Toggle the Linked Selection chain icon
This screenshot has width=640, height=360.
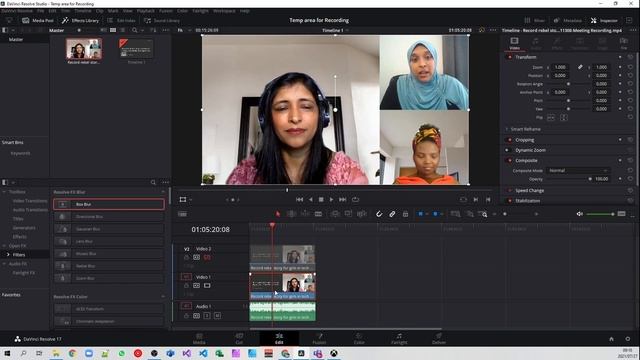[392, 214]
